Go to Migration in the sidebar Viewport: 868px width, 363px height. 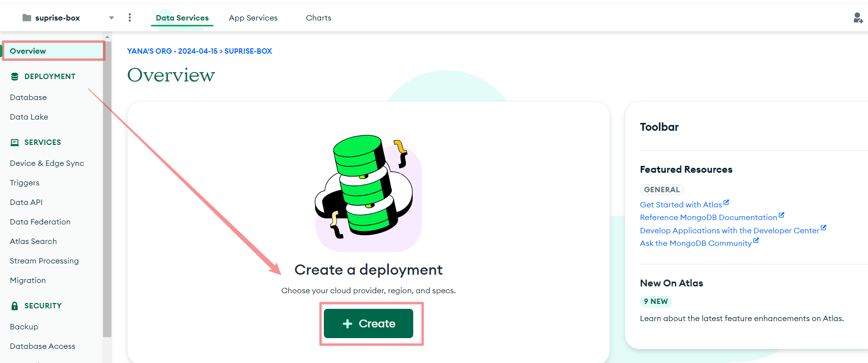(28, 281)
